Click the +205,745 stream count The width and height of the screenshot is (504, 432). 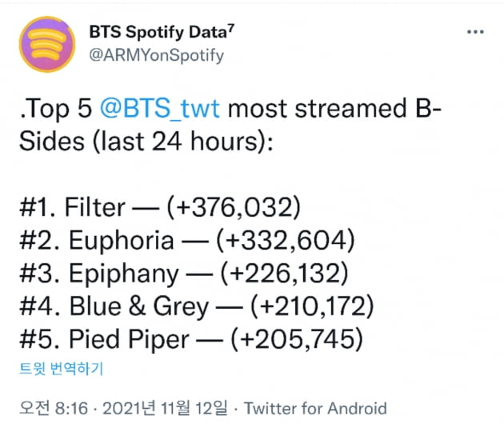(297, 339)
